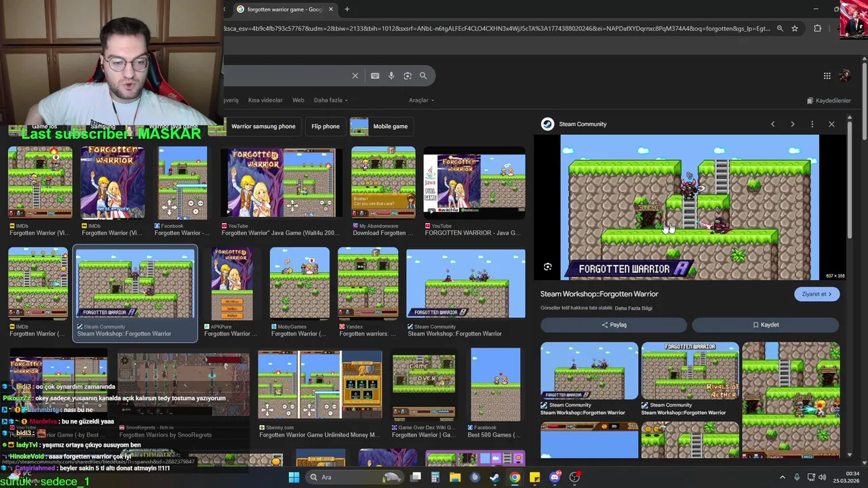Open Steam Workshop::Forgotten Warrior title link
Viewport: 868px width, 488px height.
coord(599,294)
